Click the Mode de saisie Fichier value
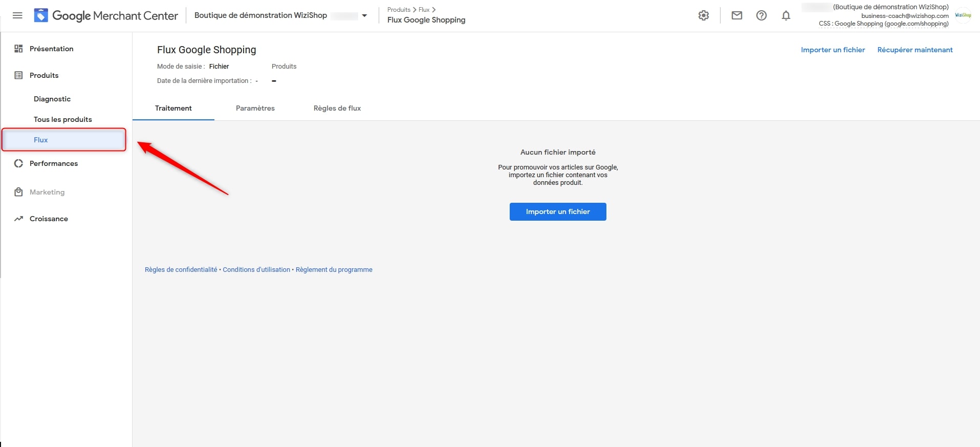 pyautogui.click(x=219, y=67)
